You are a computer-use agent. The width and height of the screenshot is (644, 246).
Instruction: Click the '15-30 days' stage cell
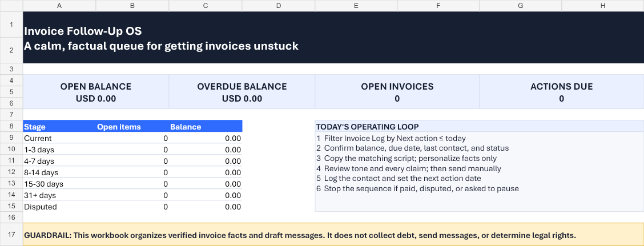click(x=59, y=184)
